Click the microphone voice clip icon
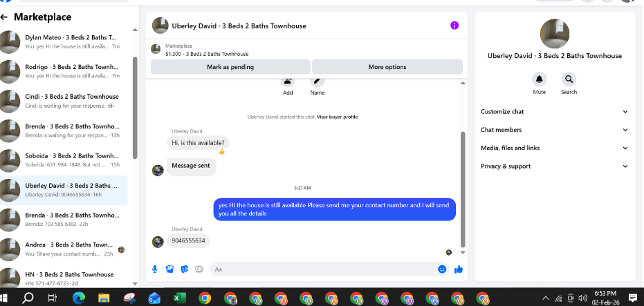The image size is (644, 306). pyautogui.click(x=154, y=269)
